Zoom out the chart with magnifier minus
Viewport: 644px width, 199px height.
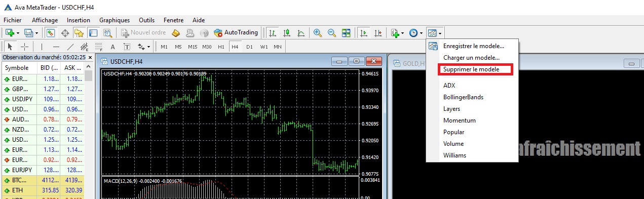click(x=332, y=33)
